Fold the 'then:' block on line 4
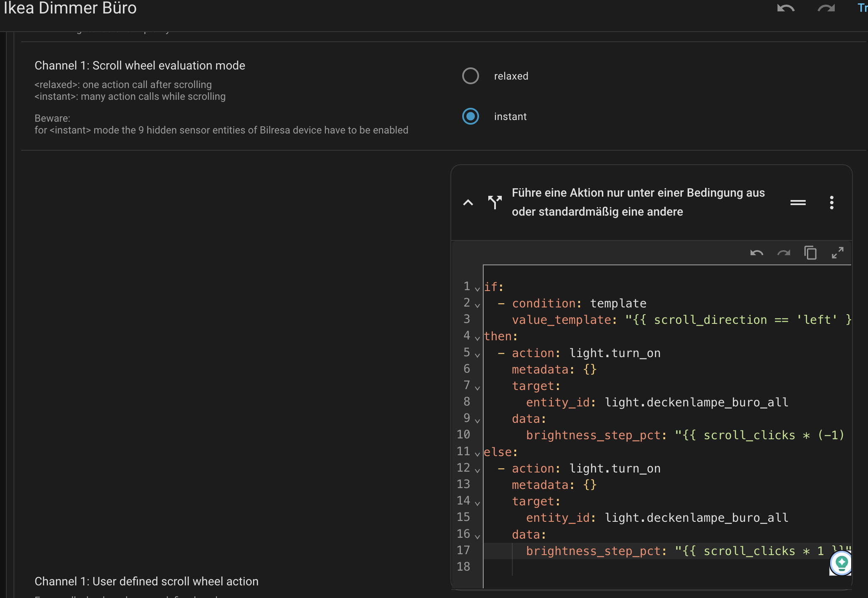 pyautogui.click(x=477, y=338)
